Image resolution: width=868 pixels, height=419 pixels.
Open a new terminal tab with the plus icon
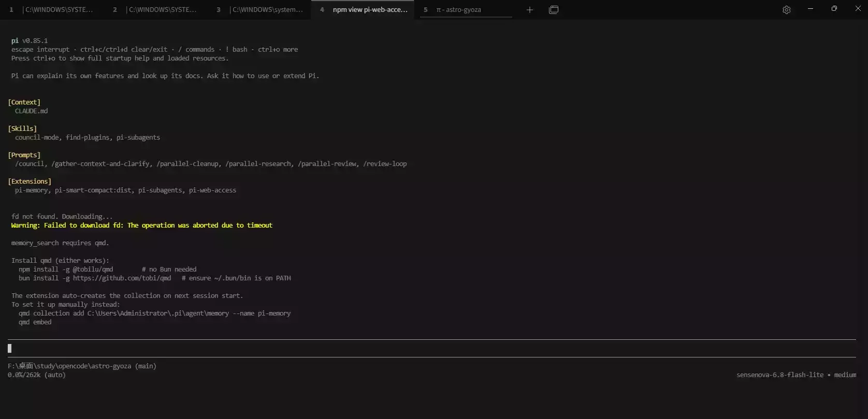point(529,10)
